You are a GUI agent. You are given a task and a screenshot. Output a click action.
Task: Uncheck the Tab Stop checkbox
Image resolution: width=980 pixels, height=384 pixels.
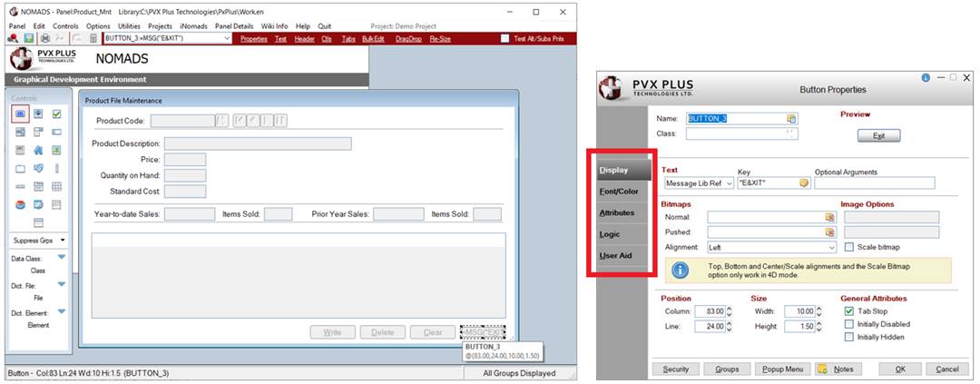tap(849, 310)
